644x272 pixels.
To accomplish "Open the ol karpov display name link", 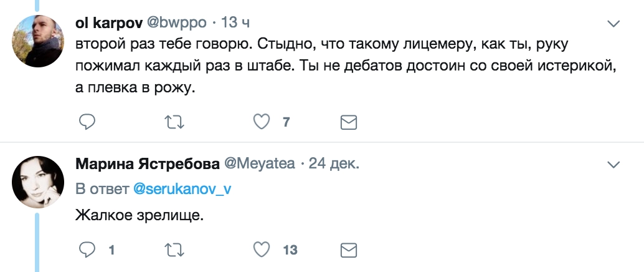I will click(108, 23).
